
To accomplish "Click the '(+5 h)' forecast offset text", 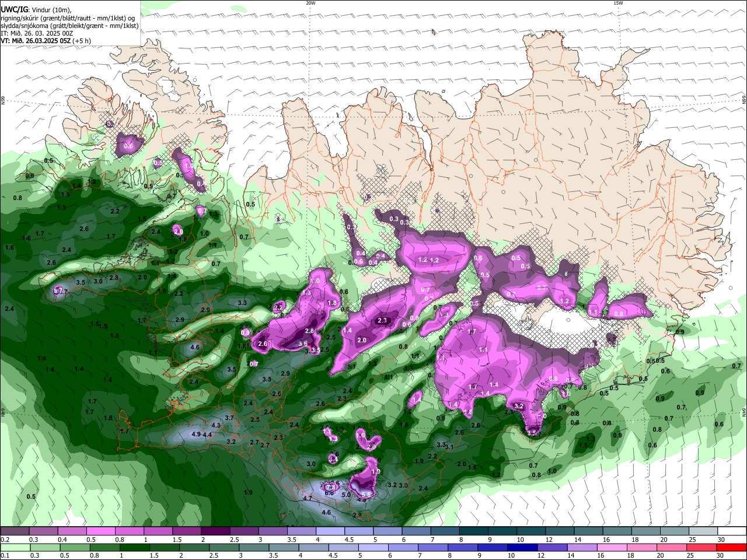I will [82, 41].
